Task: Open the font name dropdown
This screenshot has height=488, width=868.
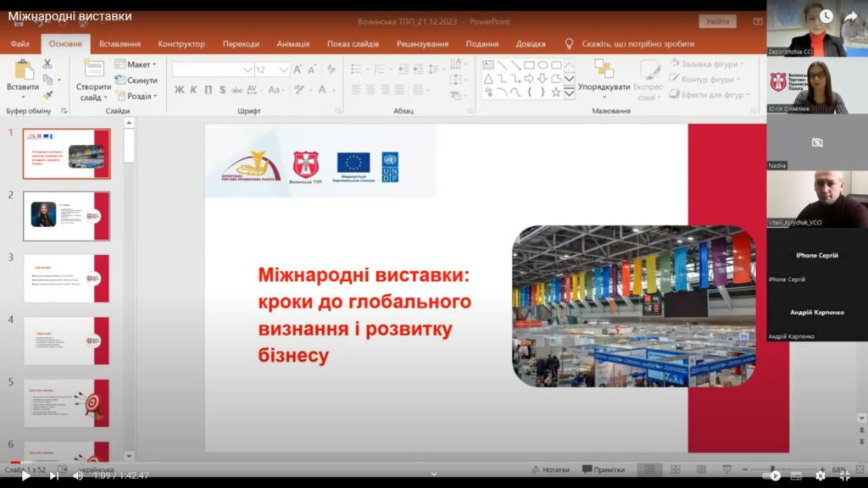Action: pyautogui.click(x=248, y=69)
